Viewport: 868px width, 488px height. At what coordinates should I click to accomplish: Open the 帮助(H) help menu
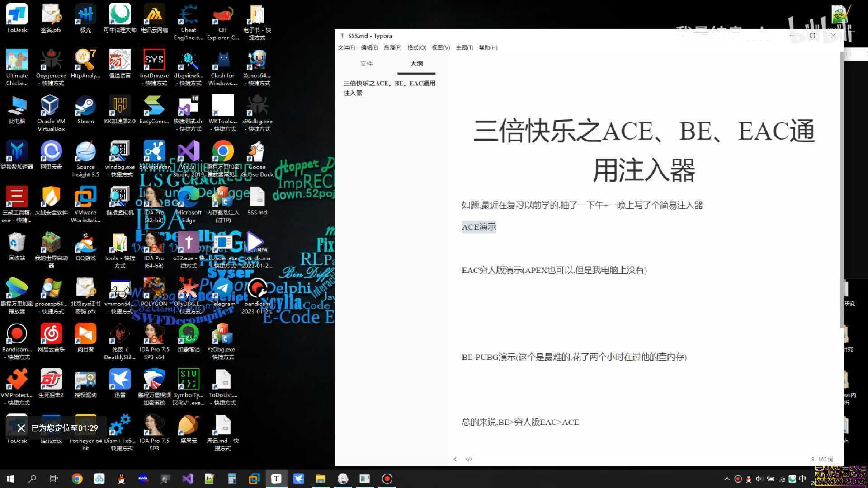(x=488, y=47)
